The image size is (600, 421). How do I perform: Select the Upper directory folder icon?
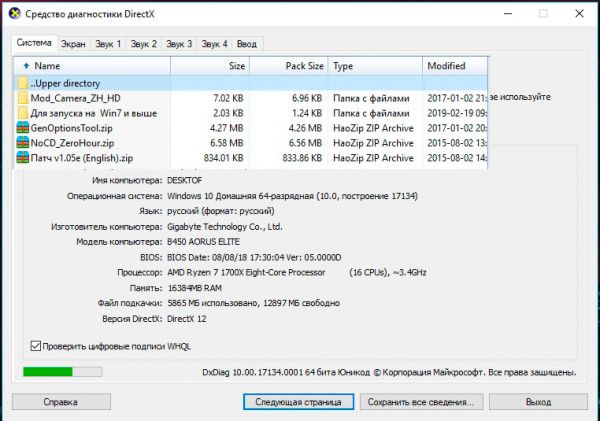click(23, 83)
